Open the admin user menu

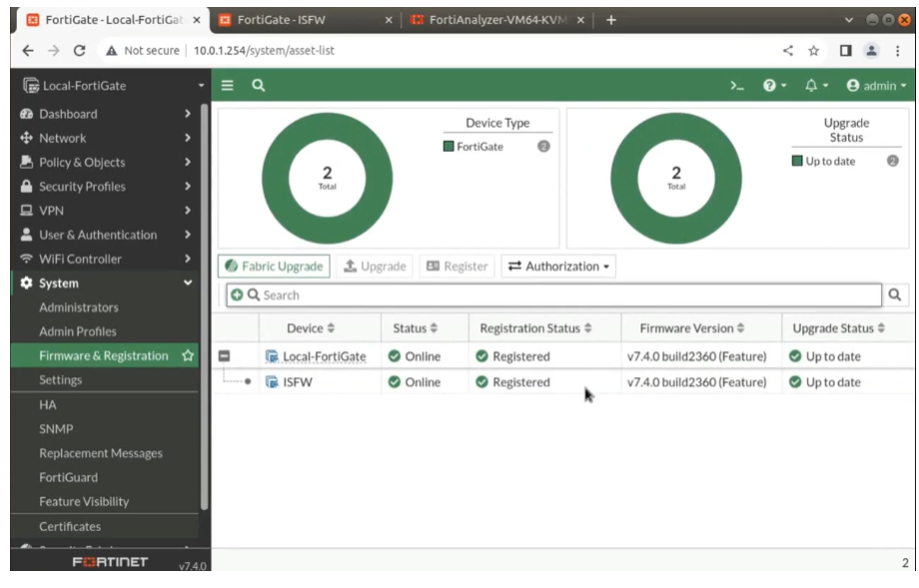[x=876, y=86]
